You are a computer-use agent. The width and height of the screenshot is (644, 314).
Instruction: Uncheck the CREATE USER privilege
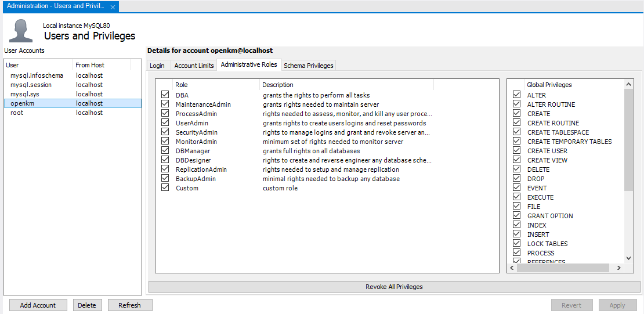[517, 151]
